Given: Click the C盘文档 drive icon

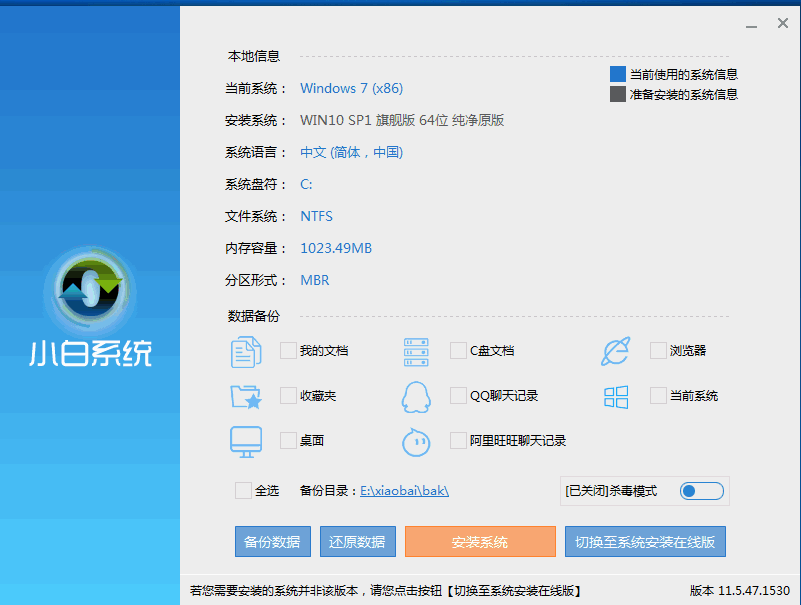Looking at the screenshot, I should (416, 352).
